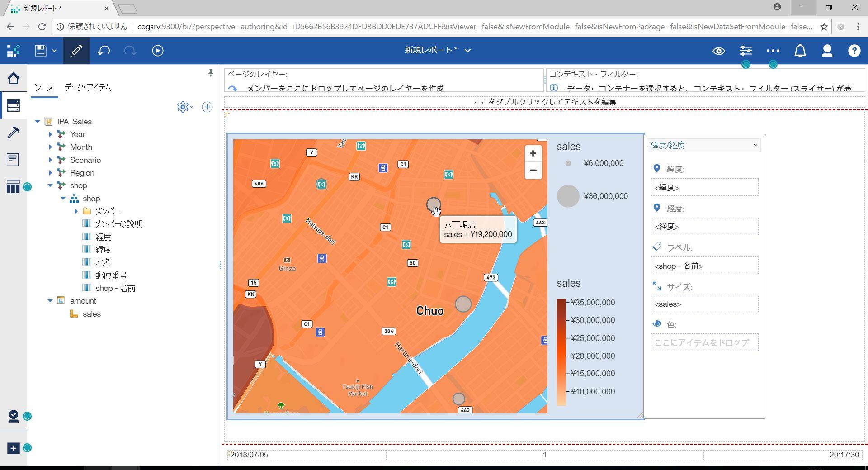868x470 pixels.
Task: Toggle the page view eye icon
Action: (719, 51)
